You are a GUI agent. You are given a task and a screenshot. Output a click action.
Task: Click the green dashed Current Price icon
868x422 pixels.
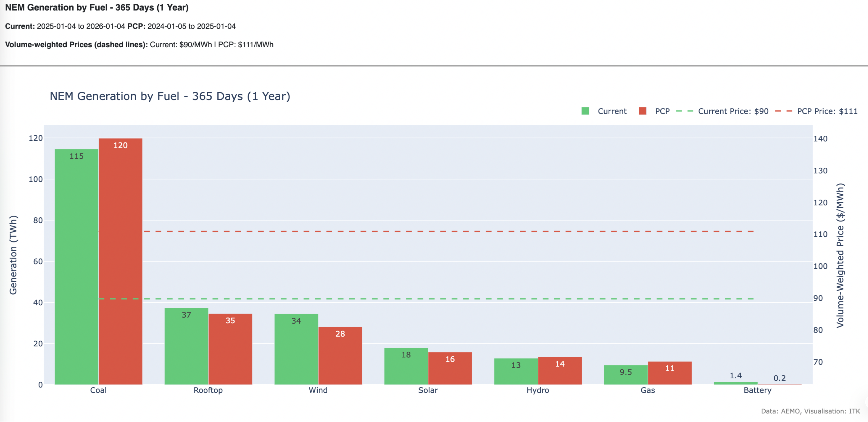pos(685,111)
